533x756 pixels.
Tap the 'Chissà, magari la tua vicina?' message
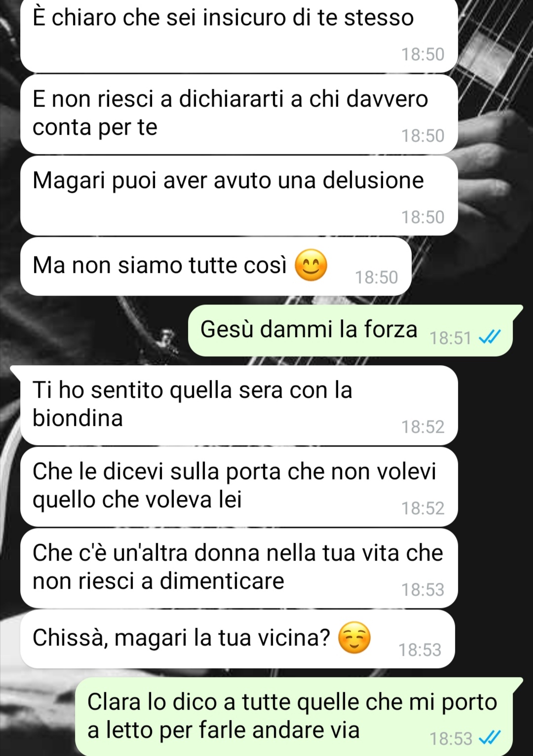237,639
